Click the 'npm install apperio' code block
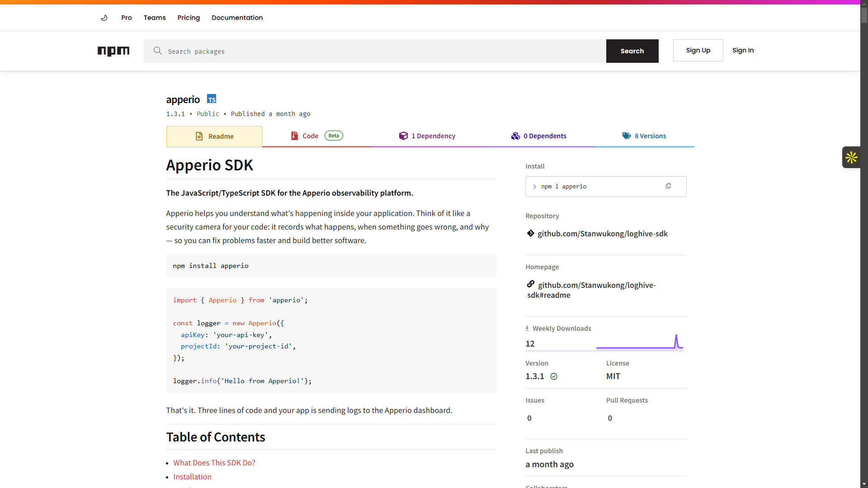868x488 pixels. pyautogui.click(x=331, y=266)
